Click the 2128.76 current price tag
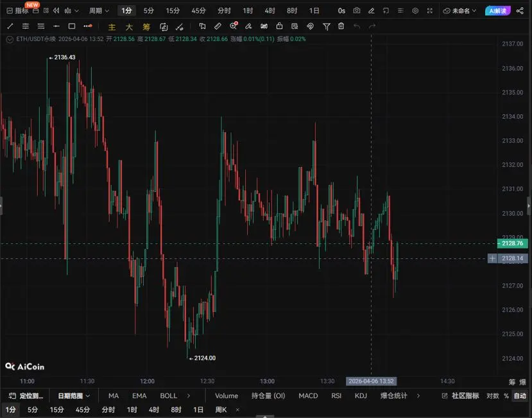This screenshot has height=418, width=532. (x=512, y=243)
